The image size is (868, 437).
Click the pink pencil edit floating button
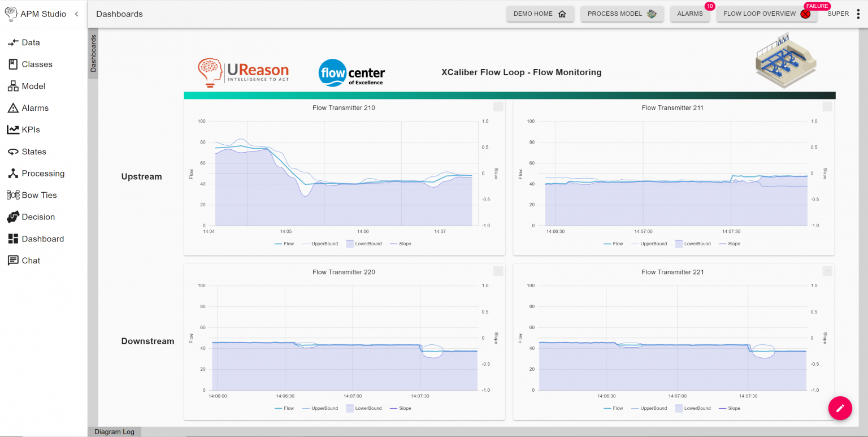tap(840, 408)
